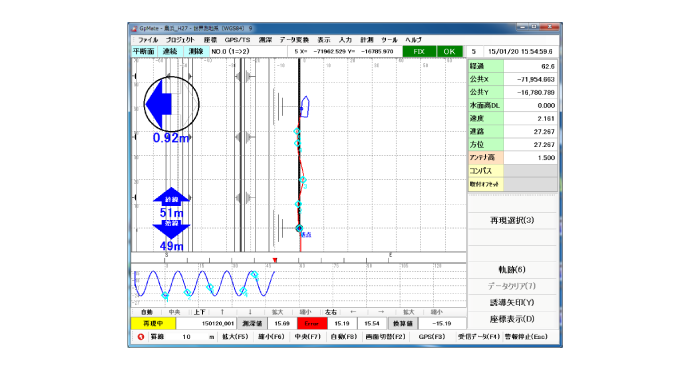This screenshot has height=370, width=690.
Task: Click the right arrow in profile controls
Action: pyautogui.click(x=381, y=312)
